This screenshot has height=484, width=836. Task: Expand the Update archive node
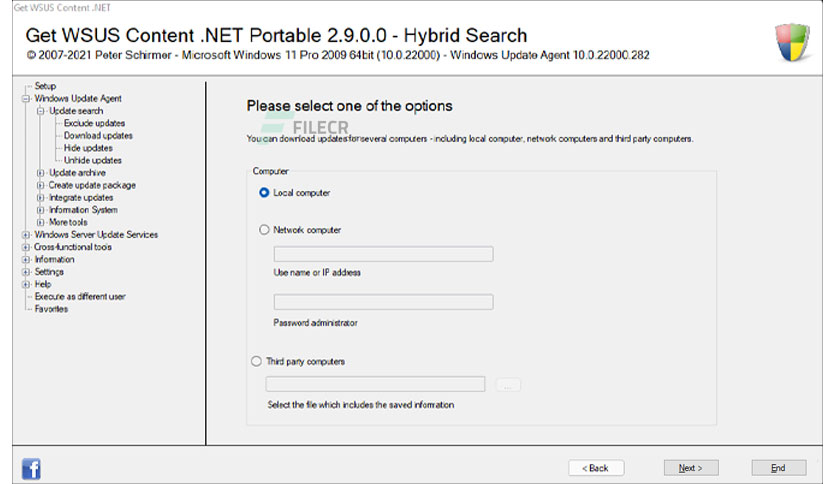click(41, 173)
